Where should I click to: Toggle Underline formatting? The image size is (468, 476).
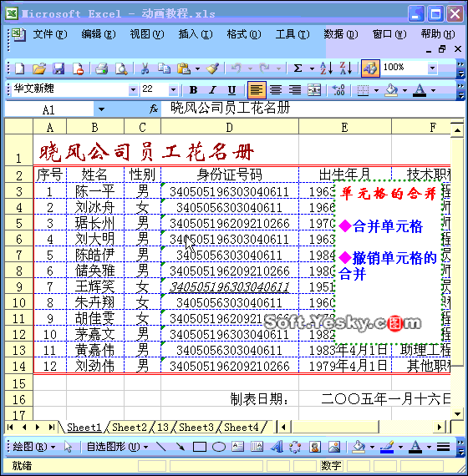(x=231, y=90)
